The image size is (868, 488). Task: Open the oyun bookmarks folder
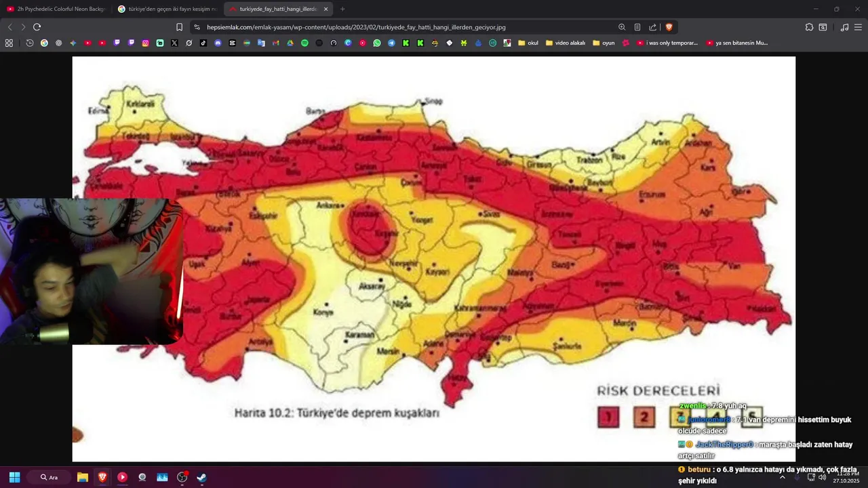604,43
